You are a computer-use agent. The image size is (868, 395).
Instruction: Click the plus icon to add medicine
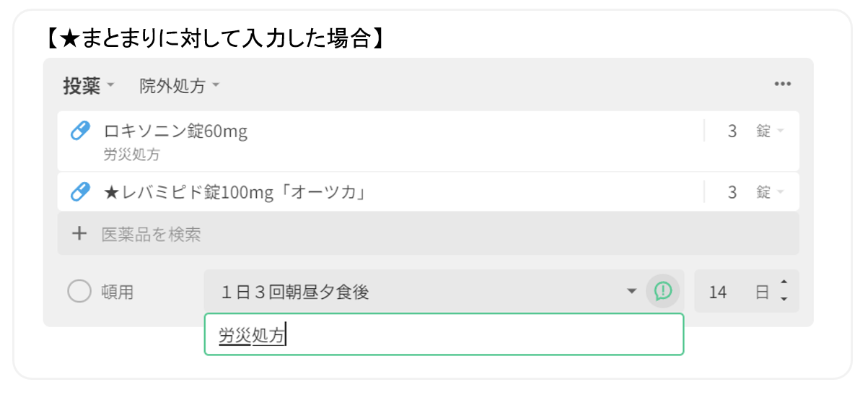[79, 234]
